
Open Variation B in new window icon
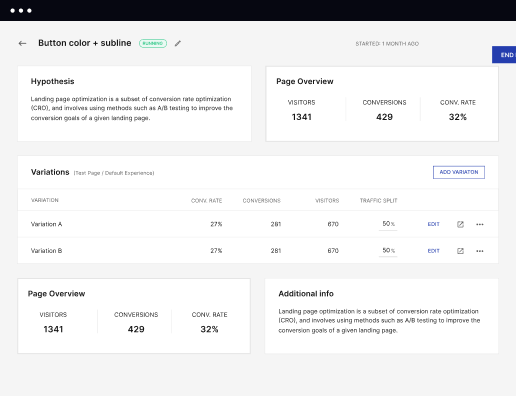pyautogui.click(x=460, y=251)
